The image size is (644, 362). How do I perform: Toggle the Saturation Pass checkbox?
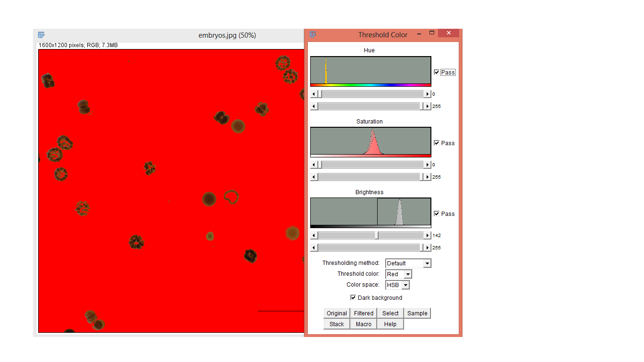pyautogui.click(x=437, y=143)
